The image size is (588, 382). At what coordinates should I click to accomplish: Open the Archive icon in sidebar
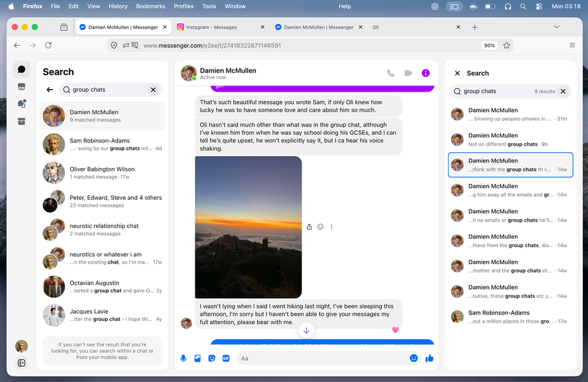(22, 121)
